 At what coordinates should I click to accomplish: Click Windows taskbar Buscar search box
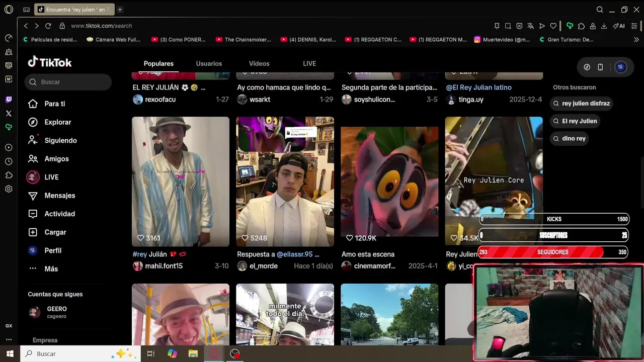click(80, 354)
